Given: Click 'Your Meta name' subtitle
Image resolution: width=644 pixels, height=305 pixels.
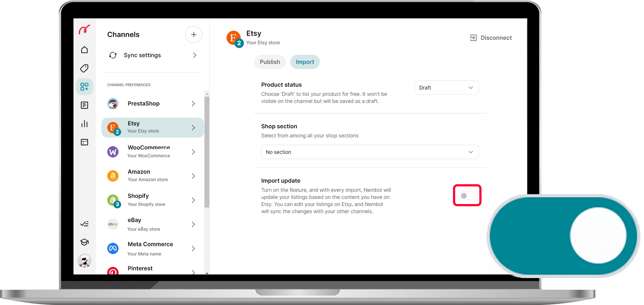Looking at the screenshot, I should [x=144, y=254].
